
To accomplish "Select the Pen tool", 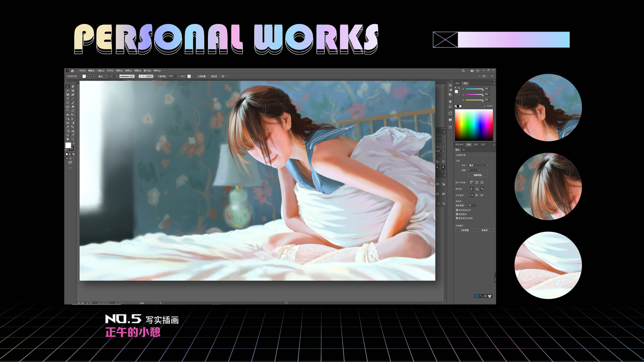I will pos(68,94).
